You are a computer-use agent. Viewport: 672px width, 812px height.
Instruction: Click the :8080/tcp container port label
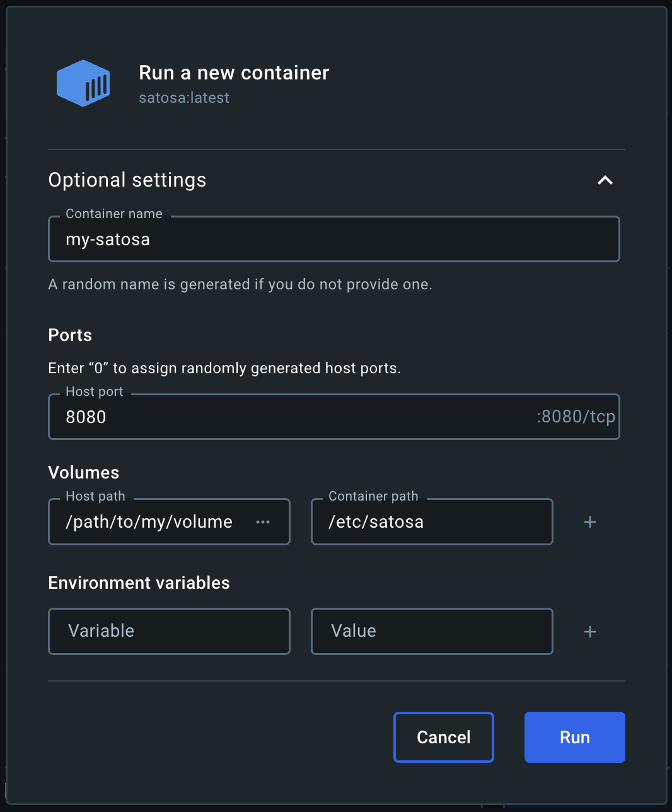click(576, 417)
